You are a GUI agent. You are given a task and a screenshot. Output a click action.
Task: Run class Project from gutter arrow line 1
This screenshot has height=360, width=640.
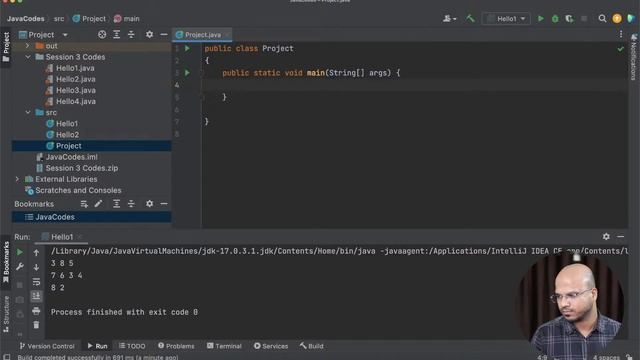(x=187, y=48)
